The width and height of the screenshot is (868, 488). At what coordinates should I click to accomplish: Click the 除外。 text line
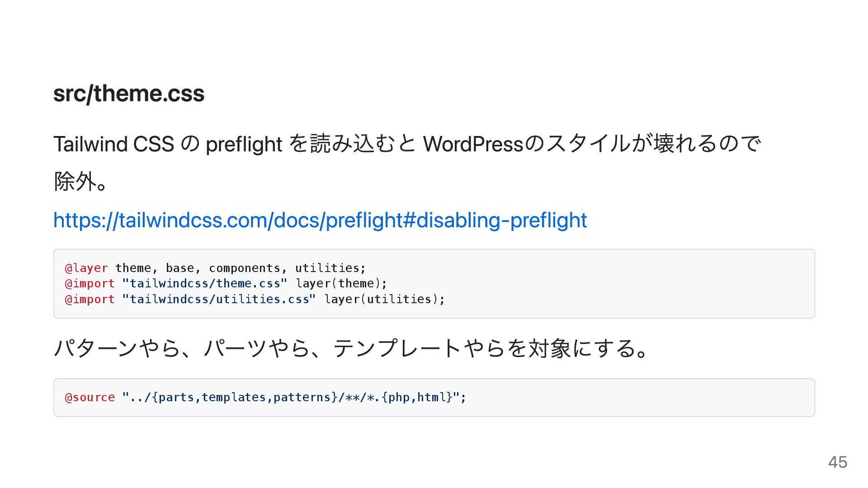pyautogui.click(x=80, y=182)
